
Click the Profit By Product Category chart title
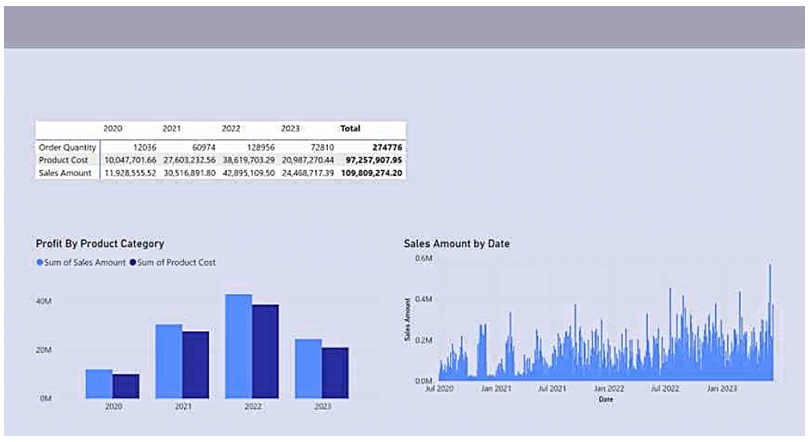point(99,244)
